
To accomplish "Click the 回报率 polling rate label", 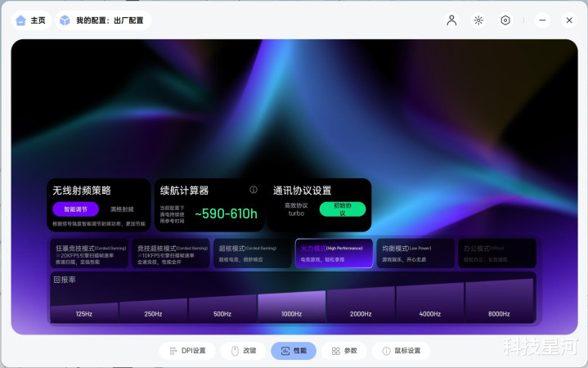I will 65,280.
